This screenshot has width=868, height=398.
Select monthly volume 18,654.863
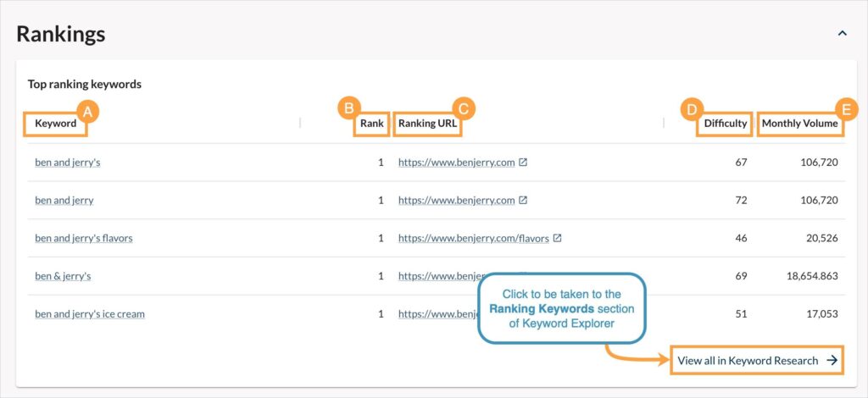812,276
